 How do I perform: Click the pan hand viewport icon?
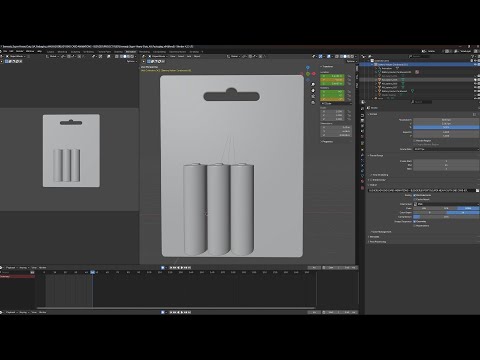click(x=313, y=91)
